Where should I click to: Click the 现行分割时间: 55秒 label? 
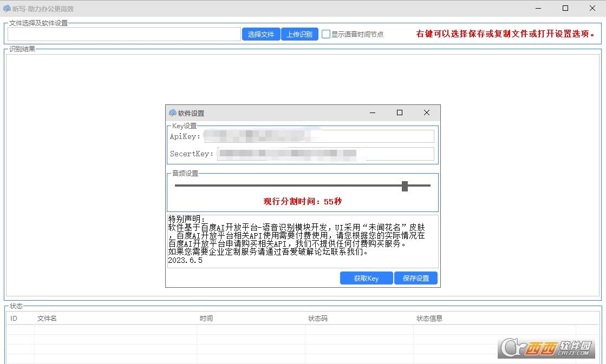(303, 201)
